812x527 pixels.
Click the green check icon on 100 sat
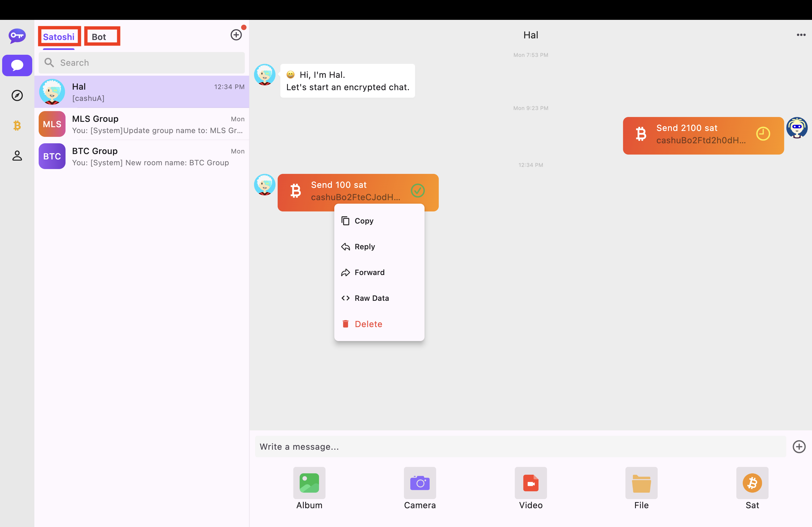pos(418,191)
